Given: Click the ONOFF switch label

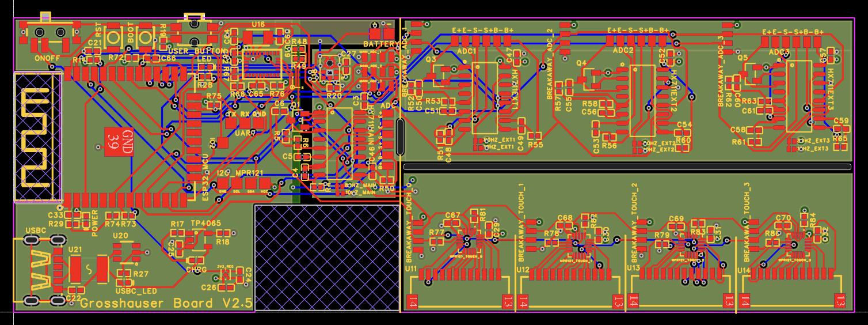Looking at the screenshot, I should click(46, 59).
